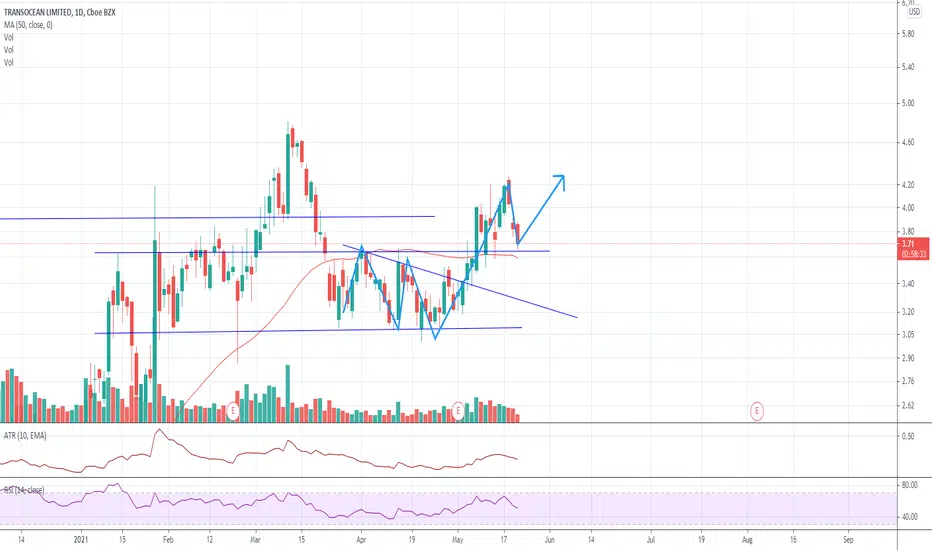Click the 5.00 price axis label

tap(908, 103)
